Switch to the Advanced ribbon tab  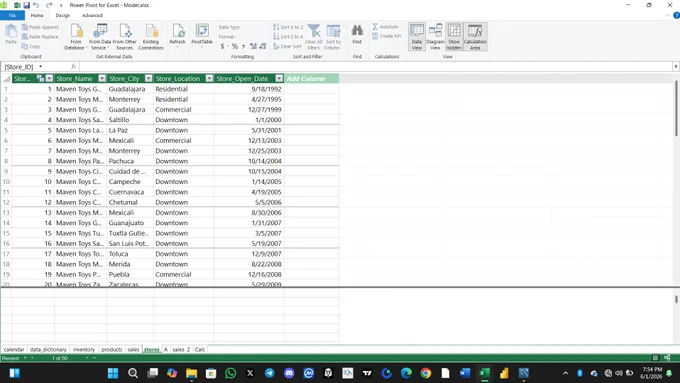coord(92,15)
